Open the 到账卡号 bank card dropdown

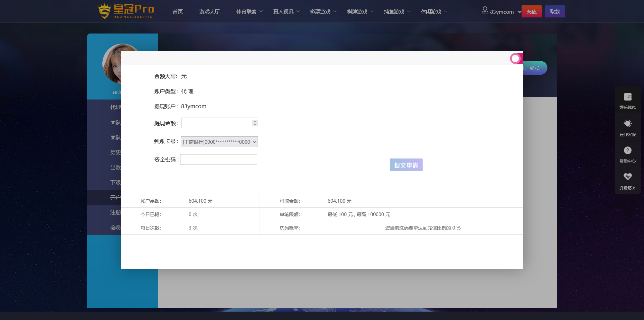point(219,142)
